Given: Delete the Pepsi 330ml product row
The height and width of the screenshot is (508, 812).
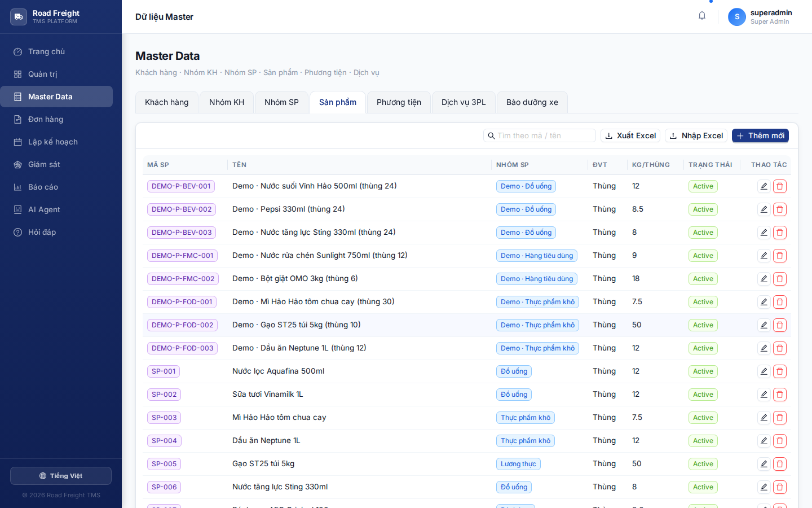Looking at the screenshot, I should click(x=780, y=209).
